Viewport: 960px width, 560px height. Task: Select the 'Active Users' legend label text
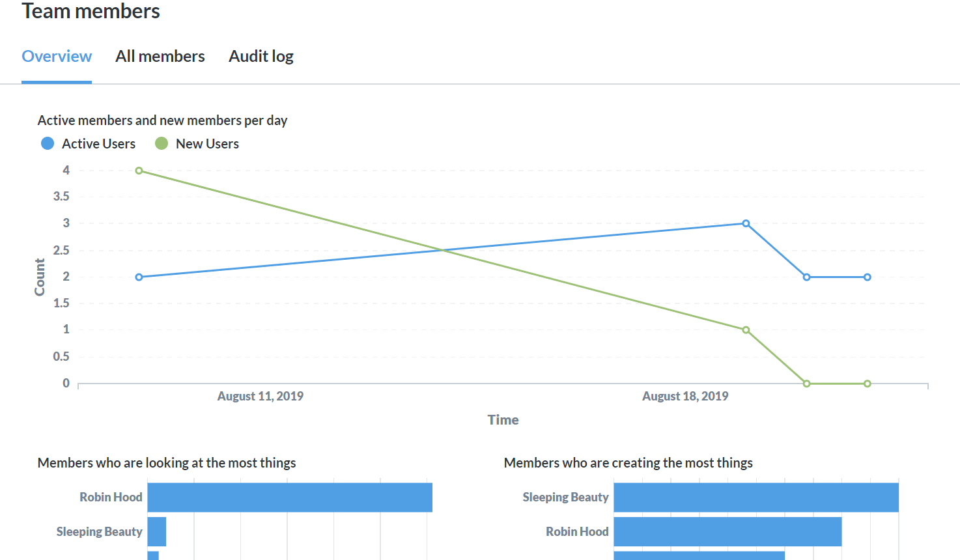click(98, 144)
